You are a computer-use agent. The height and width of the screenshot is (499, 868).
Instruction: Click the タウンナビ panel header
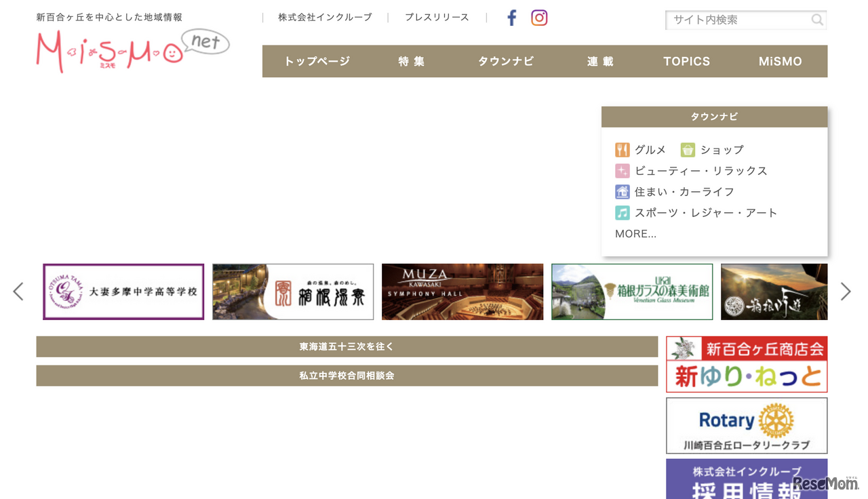[x=715, y=117]
